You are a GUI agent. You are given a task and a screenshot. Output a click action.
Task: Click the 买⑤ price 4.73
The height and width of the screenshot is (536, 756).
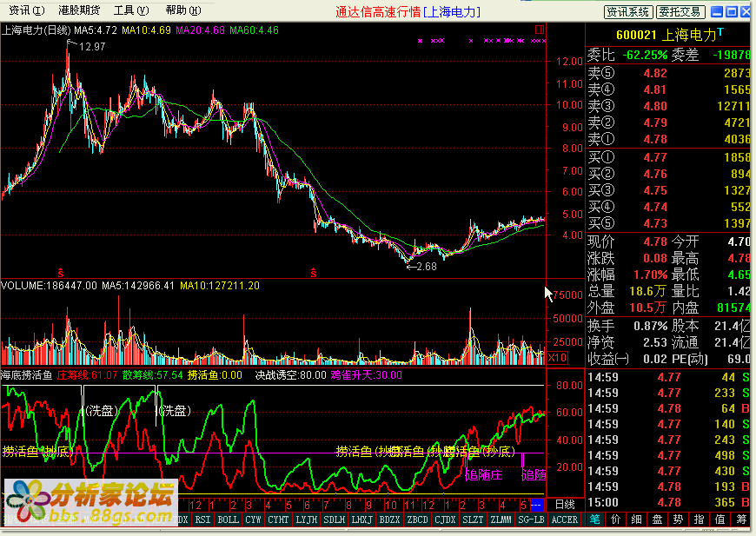point(655,223)
